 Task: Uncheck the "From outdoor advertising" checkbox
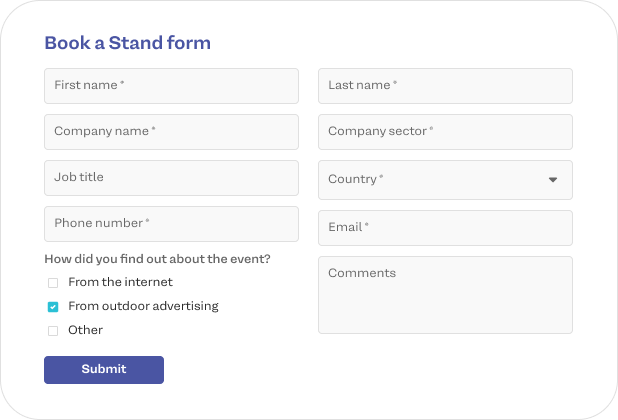tap(53, 307)
